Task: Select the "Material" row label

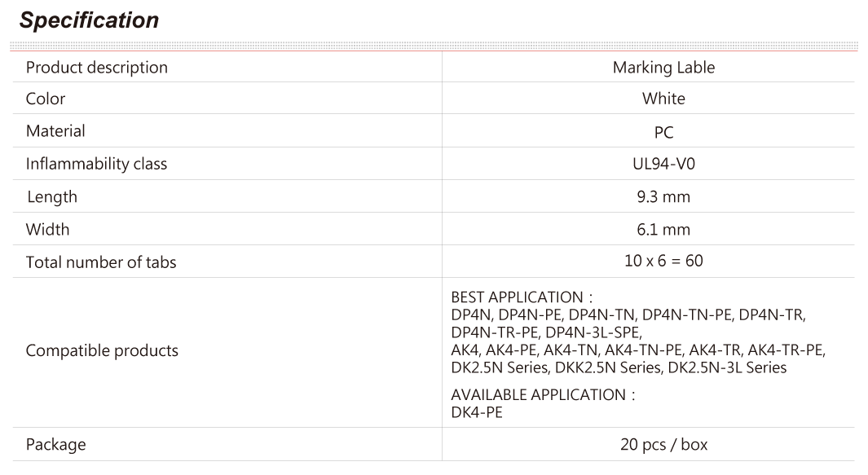Action: pyautogui.click(x=55, y=131)
